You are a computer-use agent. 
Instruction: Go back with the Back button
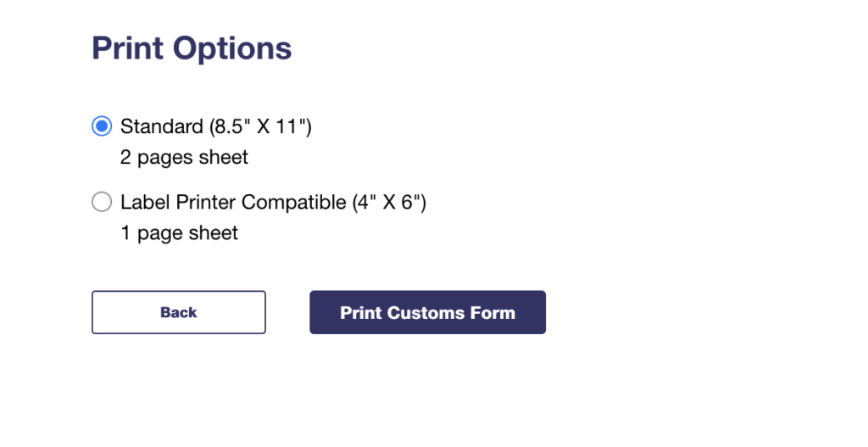coord(178,312)
